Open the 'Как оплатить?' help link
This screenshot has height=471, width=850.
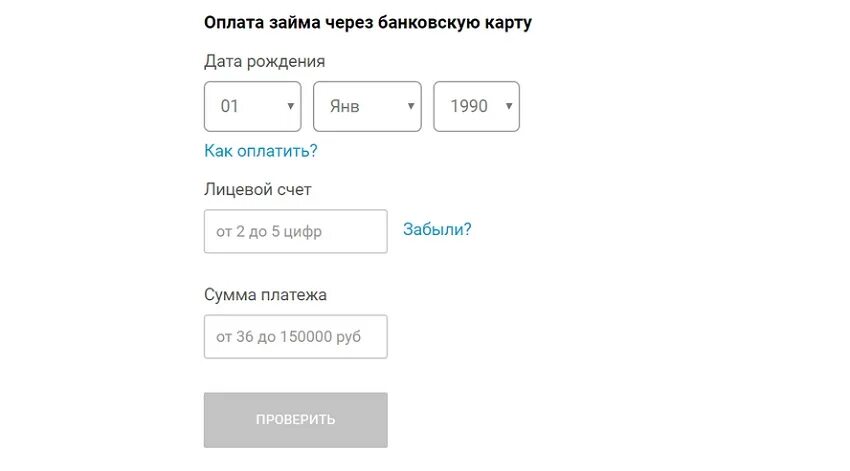pos(261,151)
